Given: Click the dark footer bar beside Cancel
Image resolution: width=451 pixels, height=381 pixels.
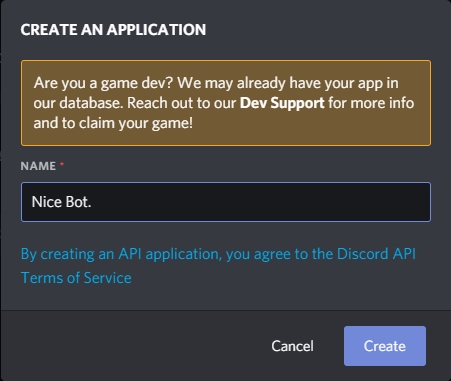Looking at the screenshot, I should tap(133, 346).
